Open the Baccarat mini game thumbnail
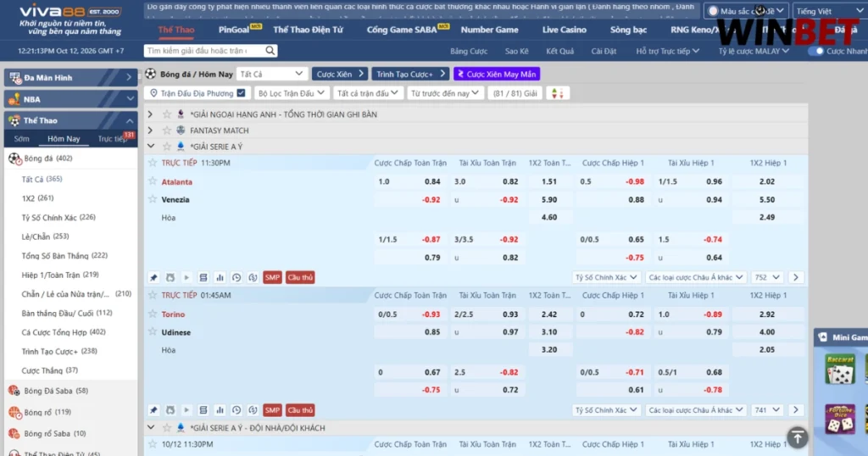This screenshot has height=456, width=868. (x=840, y=369)
